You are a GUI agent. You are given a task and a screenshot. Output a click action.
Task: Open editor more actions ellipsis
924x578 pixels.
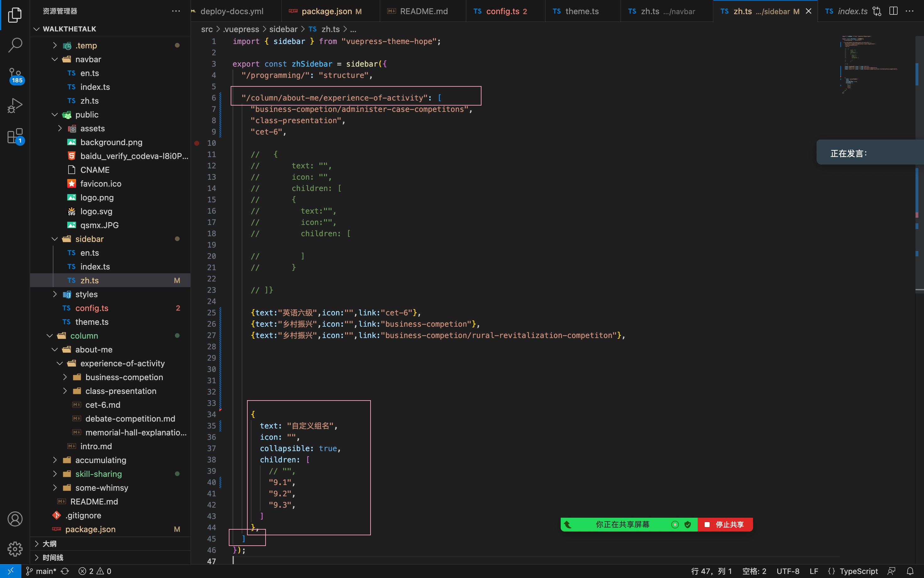[910, 11]
